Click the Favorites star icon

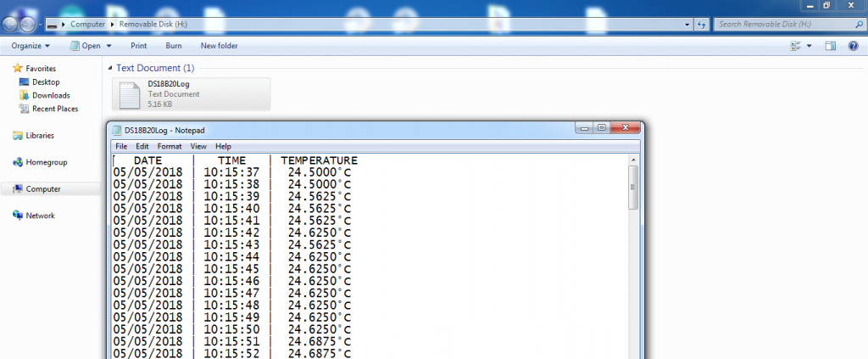pyautogui.click(x=17, y=68)
